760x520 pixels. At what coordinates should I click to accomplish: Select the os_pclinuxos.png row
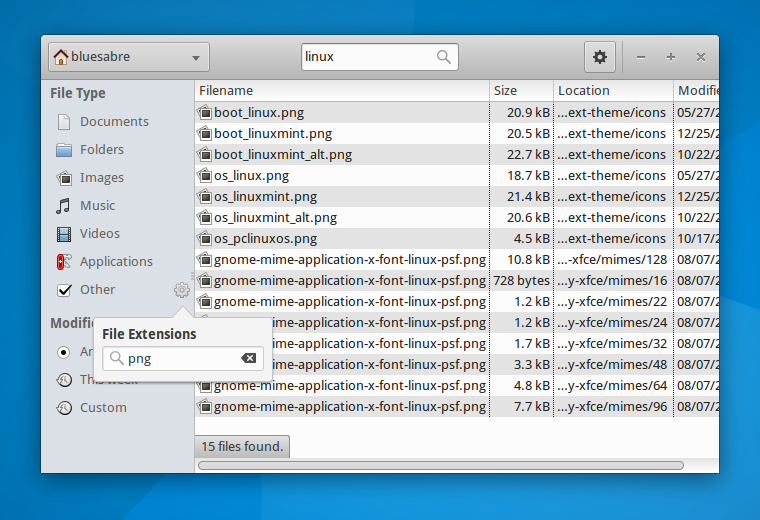[x=457, y=238]
